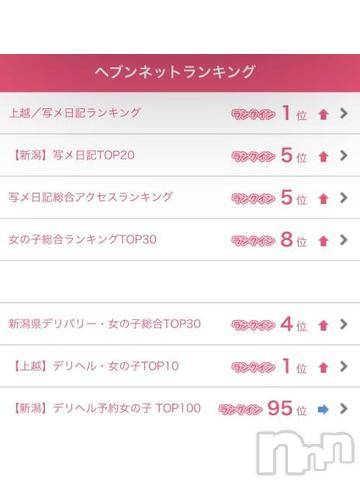Image resolution: width=360 pixels, height=480 pixels.
Task: Click the watermark logo at bottom right
Action: (x=306, y=452)
